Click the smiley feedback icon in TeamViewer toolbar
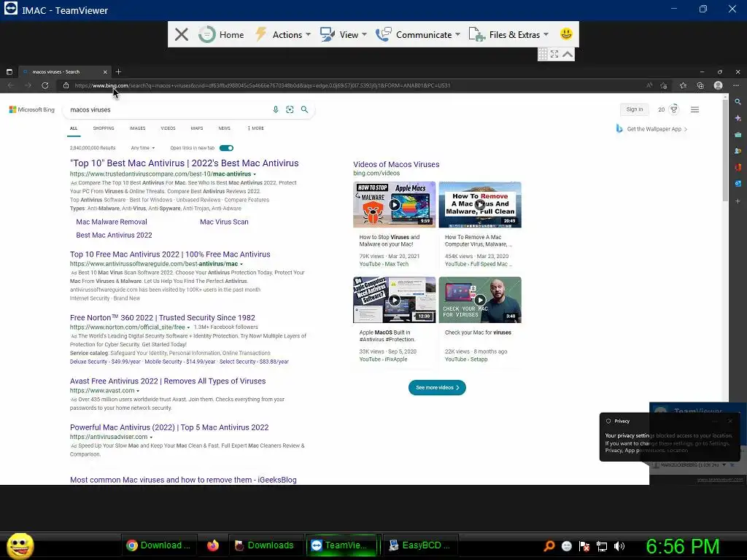The image size is (747, 560). 566,34
